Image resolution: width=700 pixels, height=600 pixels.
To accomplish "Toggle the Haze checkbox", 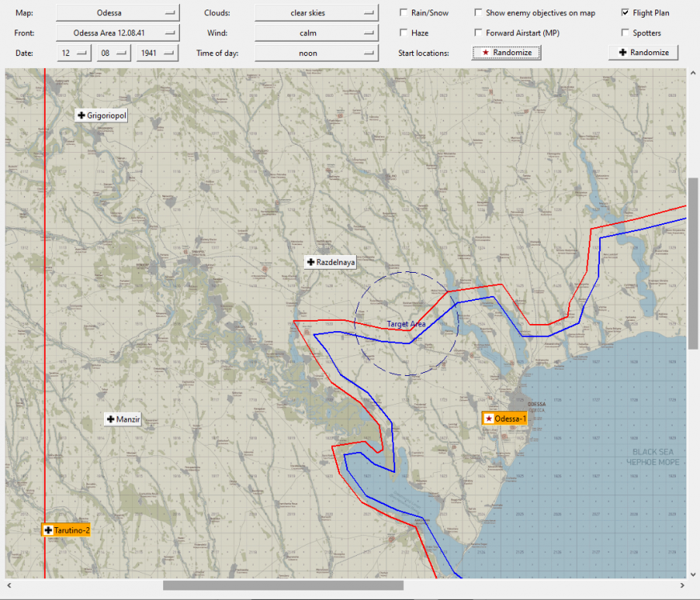I will 404,34.
